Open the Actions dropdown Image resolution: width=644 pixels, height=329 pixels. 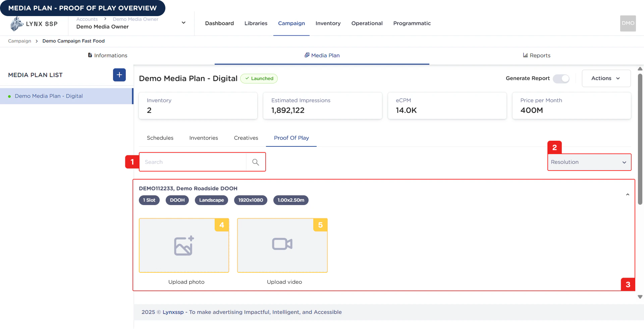click(x=606, y=78)
